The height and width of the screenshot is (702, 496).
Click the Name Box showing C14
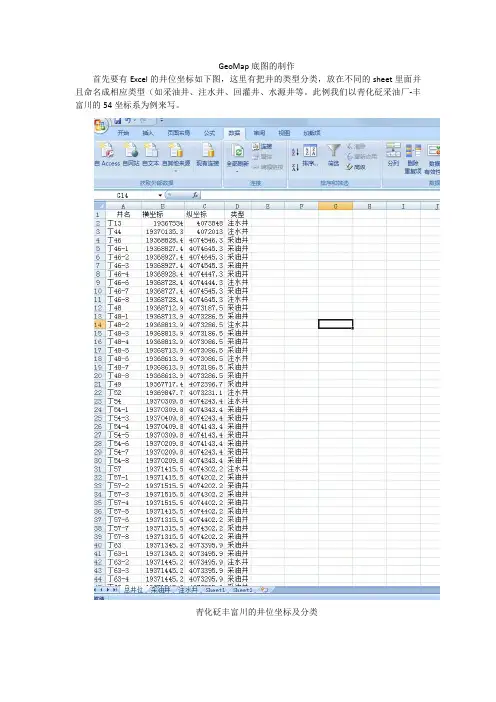click(x=125, y=196)
